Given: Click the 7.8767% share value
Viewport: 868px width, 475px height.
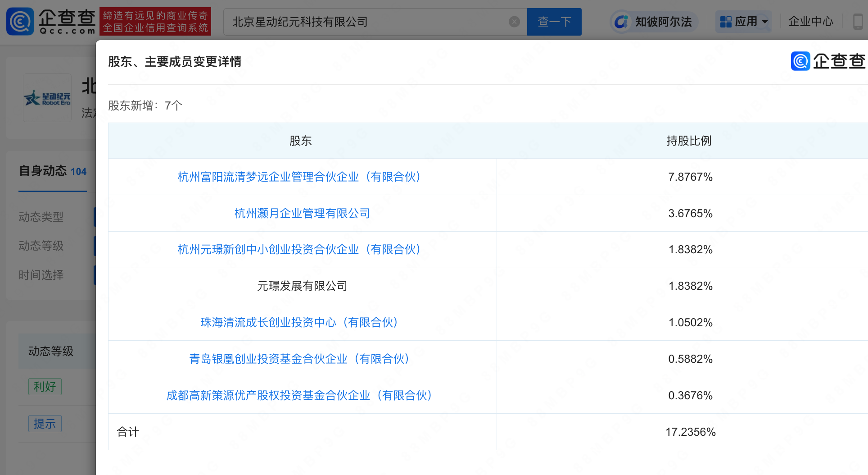Looking at the screenshot, I should (x=691, y=177).
